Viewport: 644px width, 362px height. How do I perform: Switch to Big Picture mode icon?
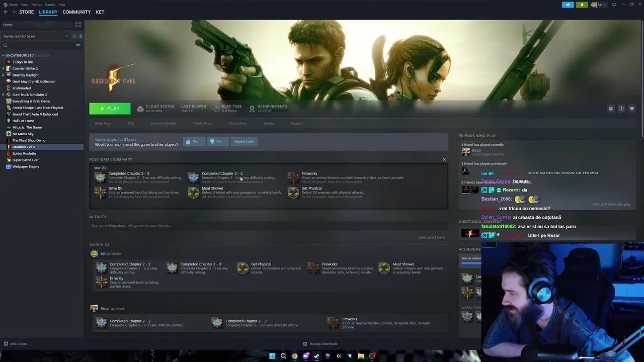614,5
